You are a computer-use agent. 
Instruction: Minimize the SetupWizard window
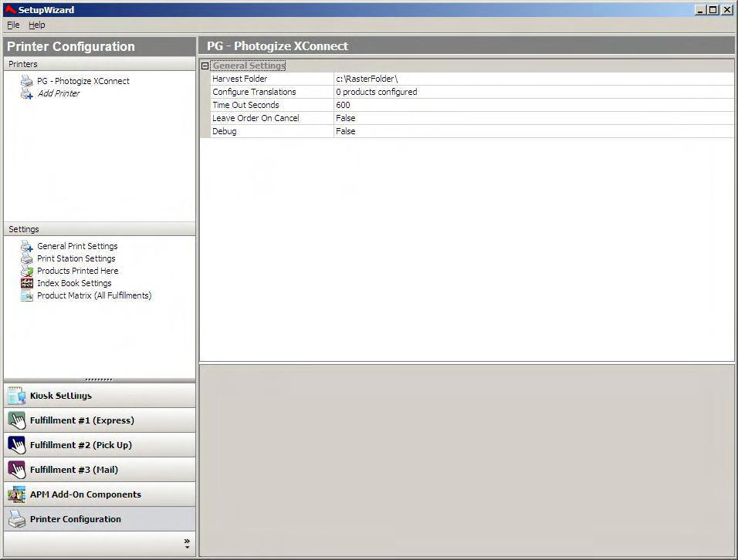pyautogui.click(x=701, y=9)
